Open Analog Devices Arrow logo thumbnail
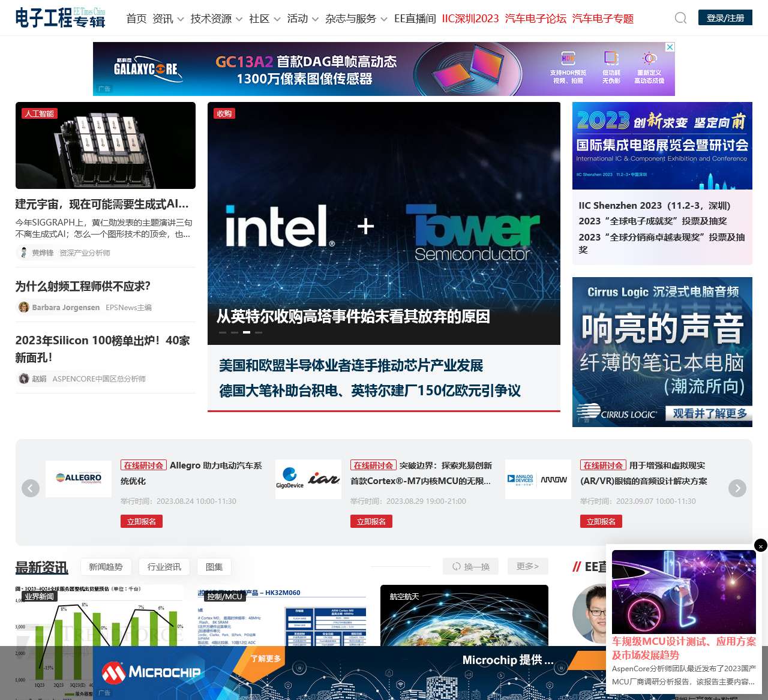768x700 pixels. click(538, 479)
